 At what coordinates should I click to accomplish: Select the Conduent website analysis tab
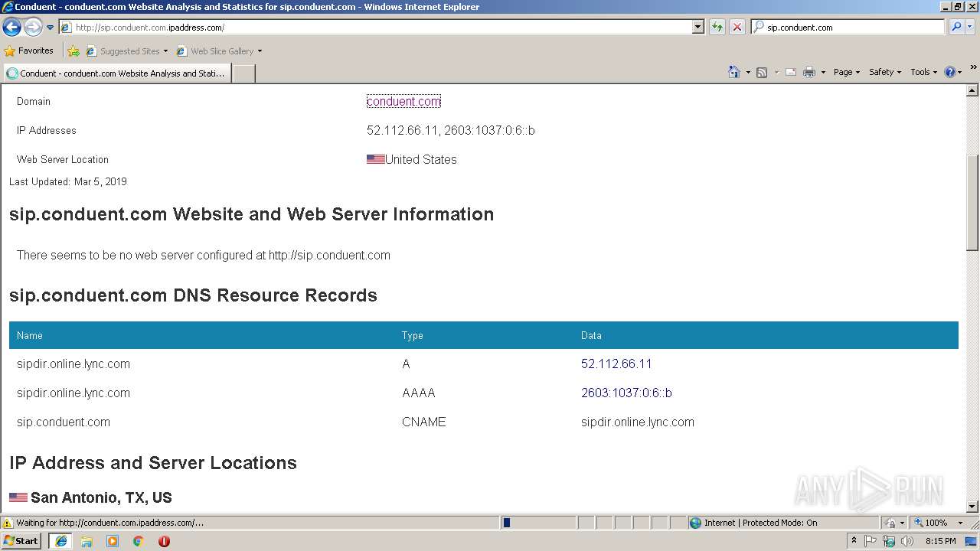[116, 73]
